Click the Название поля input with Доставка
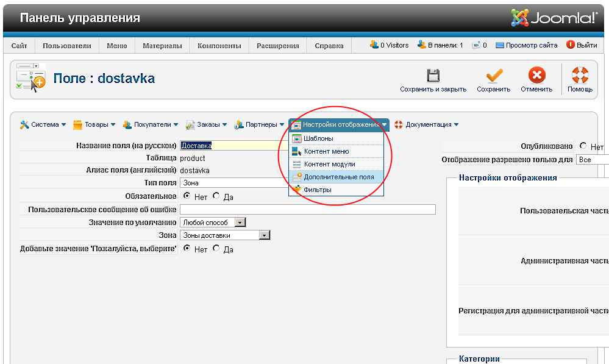 point(234,145)
